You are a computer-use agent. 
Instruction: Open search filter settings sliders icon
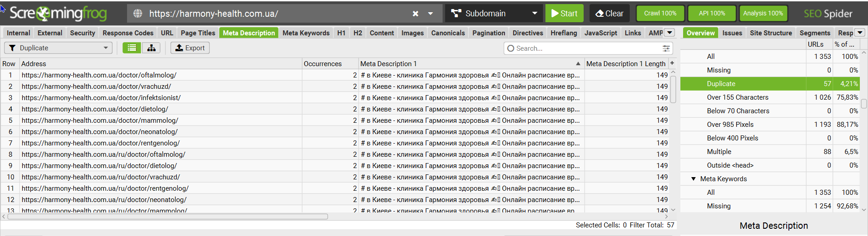click(x=666, y=48)
